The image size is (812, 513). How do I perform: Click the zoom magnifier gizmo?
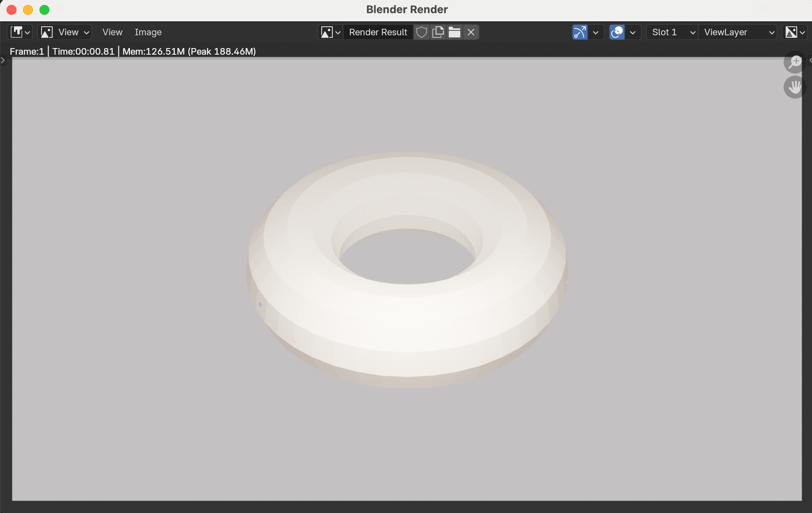[x=795, y=62]
